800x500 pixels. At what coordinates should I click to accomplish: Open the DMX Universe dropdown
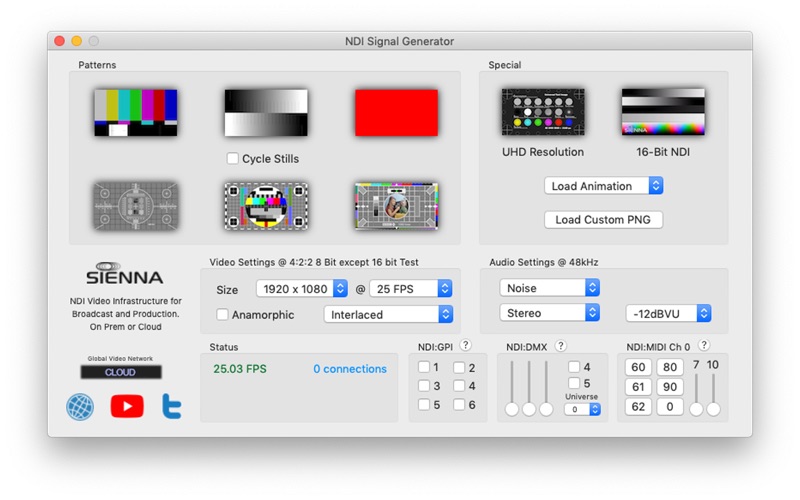point(582,409)
